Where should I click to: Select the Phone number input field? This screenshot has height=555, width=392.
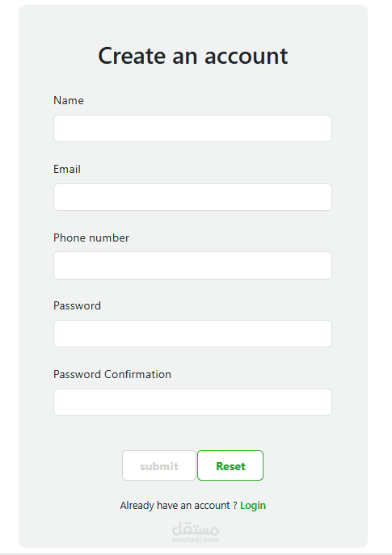point(192,266)
